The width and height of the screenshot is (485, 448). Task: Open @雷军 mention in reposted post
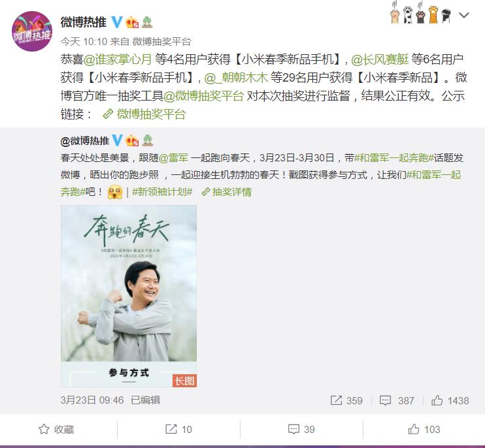pyautogui.click(x=173, y=158)
